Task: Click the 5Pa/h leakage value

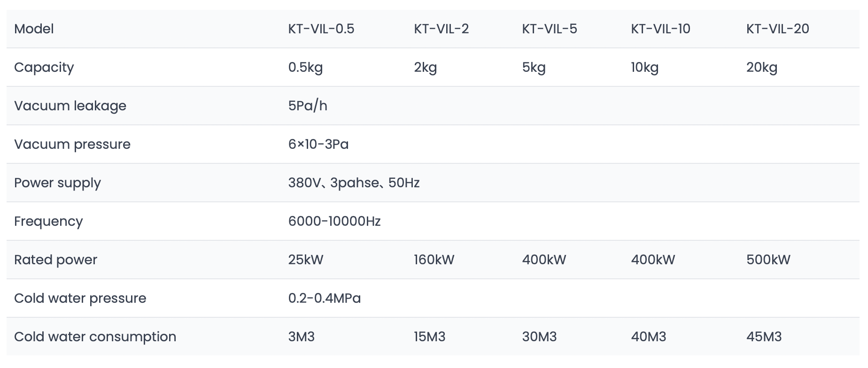Action: point(308,106)
